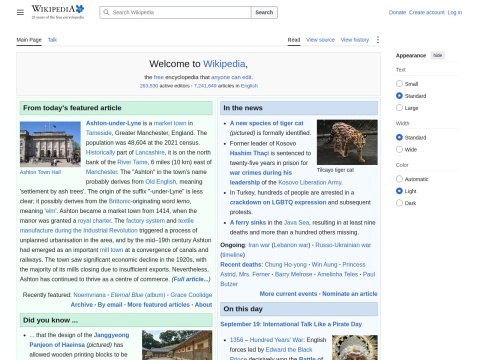Click the Create account link

(427, 12)
